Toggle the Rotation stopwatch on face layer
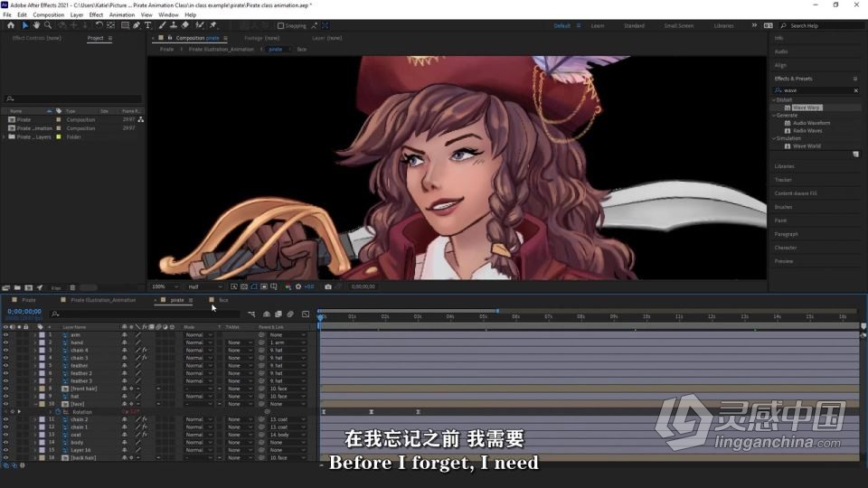This screenshot has height=488, width=868. click(58, 412)
